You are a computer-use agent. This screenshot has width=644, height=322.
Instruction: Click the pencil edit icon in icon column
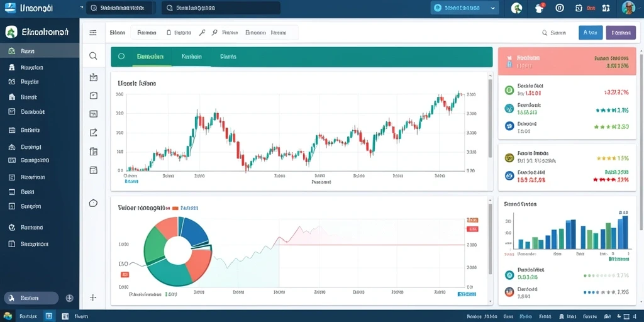pos(93,132)
